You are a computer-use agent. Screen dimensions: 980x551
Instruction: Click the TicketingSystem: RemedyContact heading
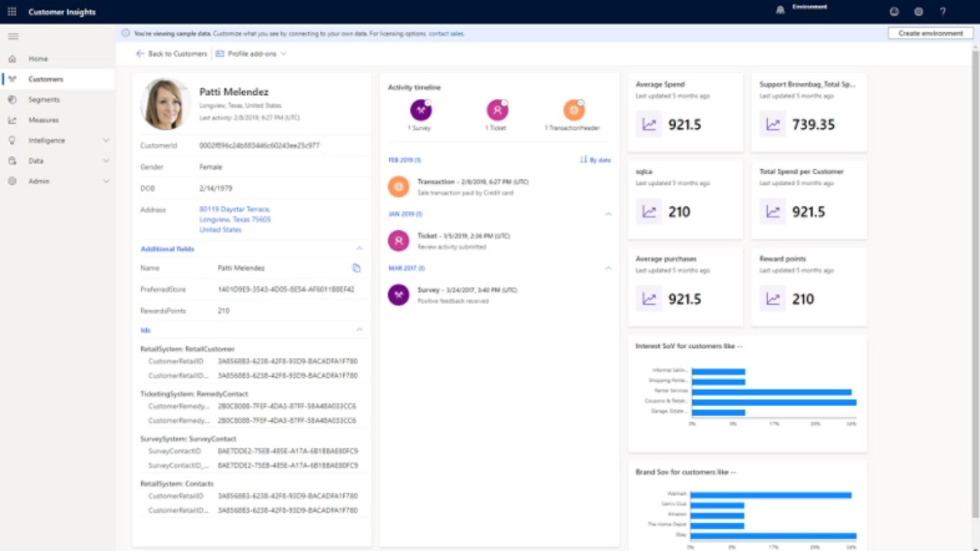[194, 394]
